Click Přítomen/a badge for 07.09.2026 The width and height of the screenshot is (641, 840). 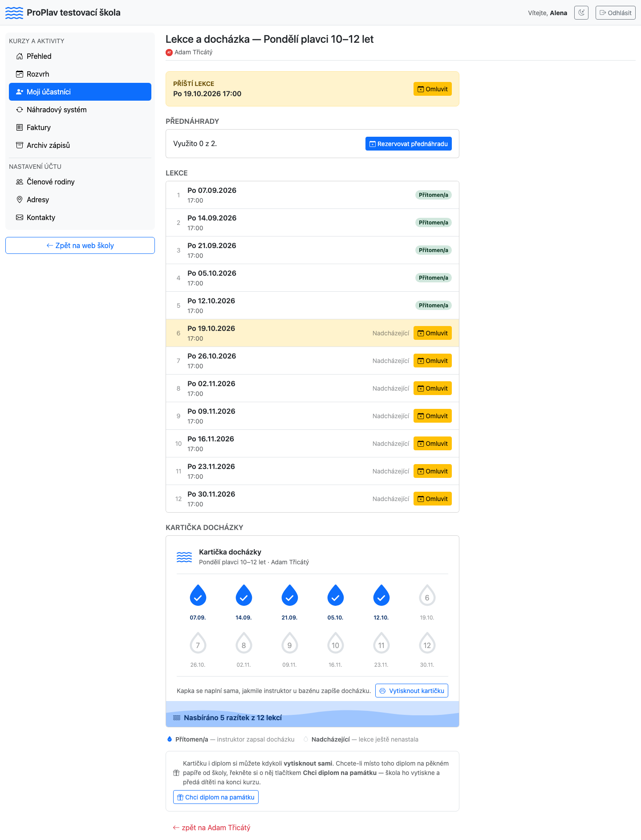coord(434,195)
